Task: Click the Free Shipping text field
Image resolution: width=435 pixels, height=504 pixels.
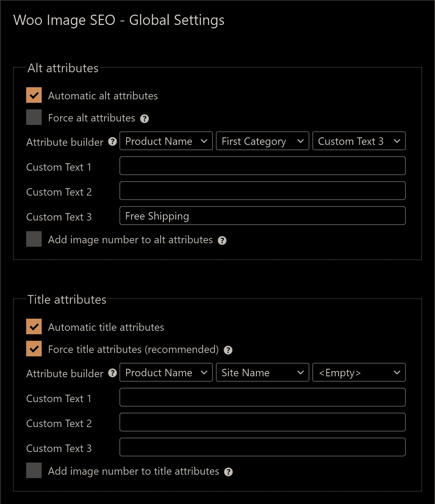Action: tap(262, 216)
